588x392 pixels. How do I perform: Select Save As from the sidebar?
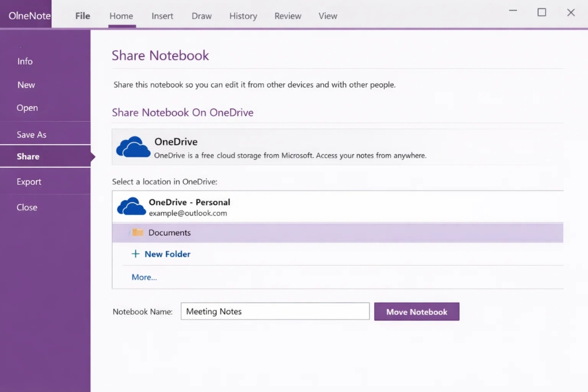pyautogui.click(x=32, y=134)
